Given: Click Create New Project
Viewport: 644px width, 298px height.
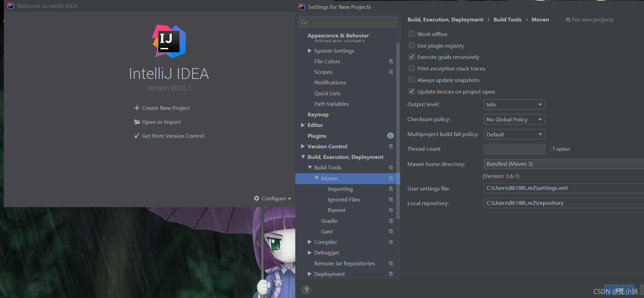Looking at the screenshot, I should tap(166, 108).
